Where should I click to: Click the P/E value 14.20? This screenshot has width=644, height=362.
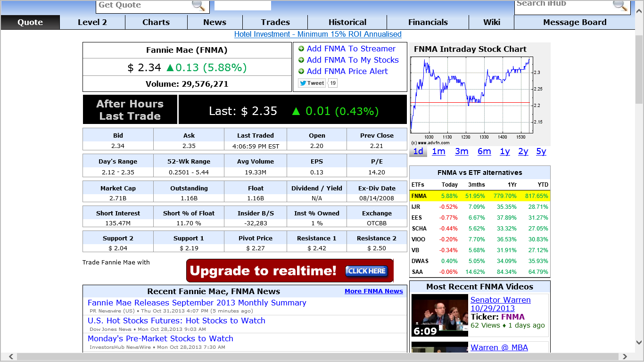tap(377, 172)
